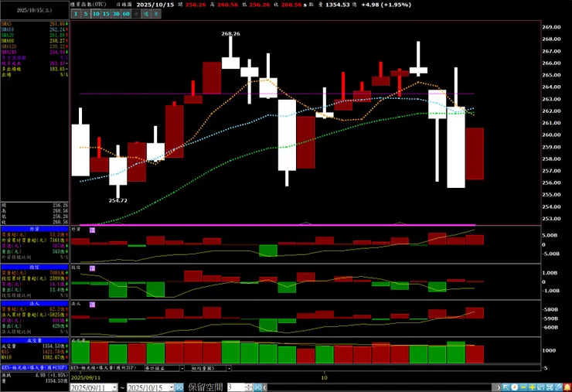Select the 法人 panel header tab
This screenshot has width=572, height=392.
click(35, 304)
